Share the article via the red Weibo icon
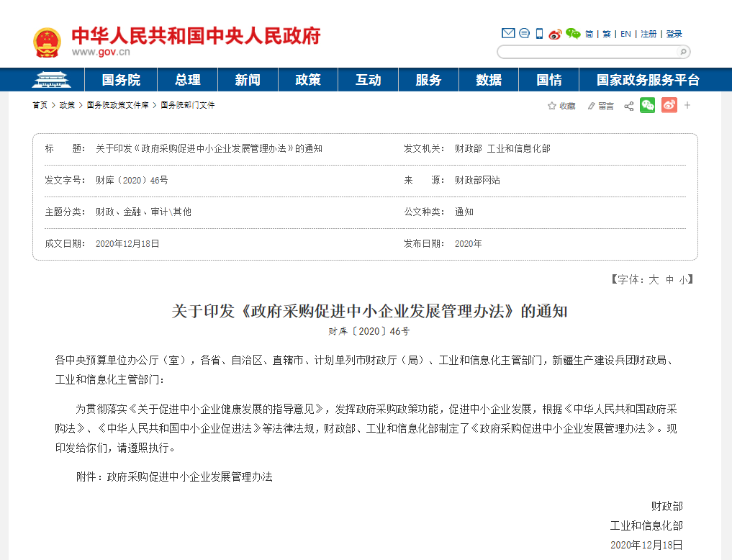732x560 pixels. click(x=669, y=105)
